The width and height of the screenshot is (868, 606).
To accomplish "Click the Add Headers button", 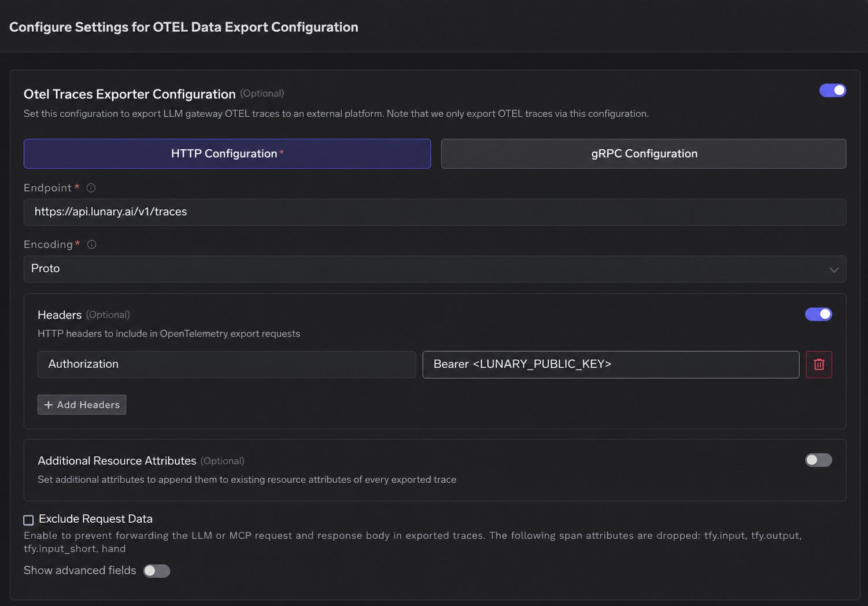I will [82, 405].
